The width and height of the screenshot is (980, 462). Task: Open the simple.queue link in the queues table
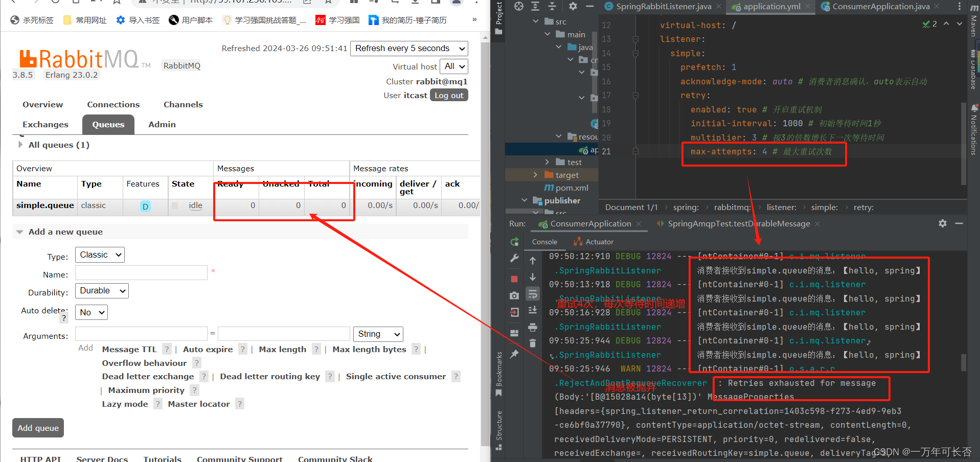point(45,205)
